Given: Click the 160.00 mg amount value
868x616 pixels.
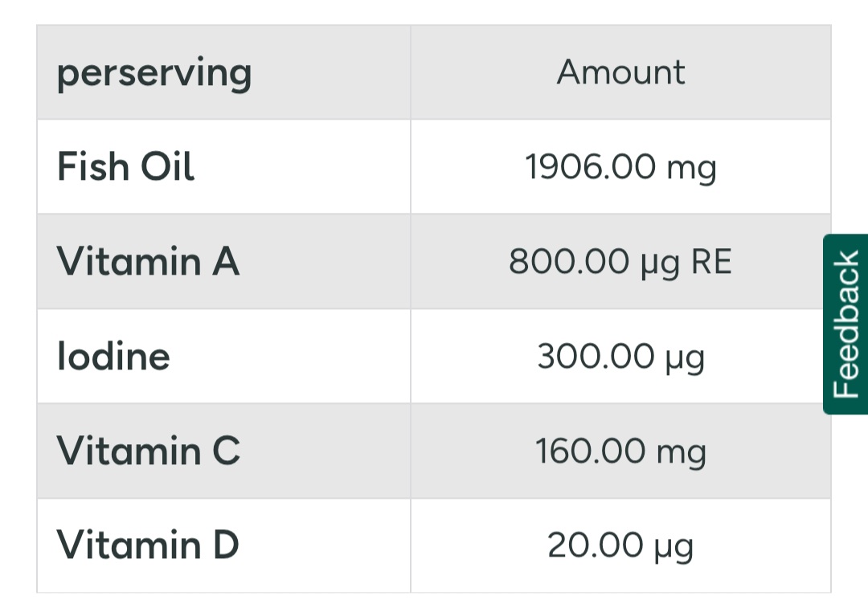Looking at the screenshot, I should point(620,451).
